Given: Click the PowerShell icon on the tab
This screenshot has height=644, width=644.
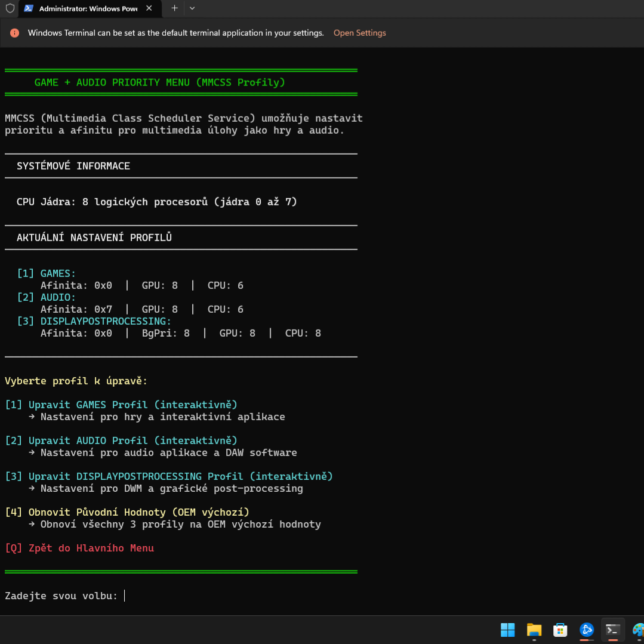Looking at the screenshot, I should point(28,8).
